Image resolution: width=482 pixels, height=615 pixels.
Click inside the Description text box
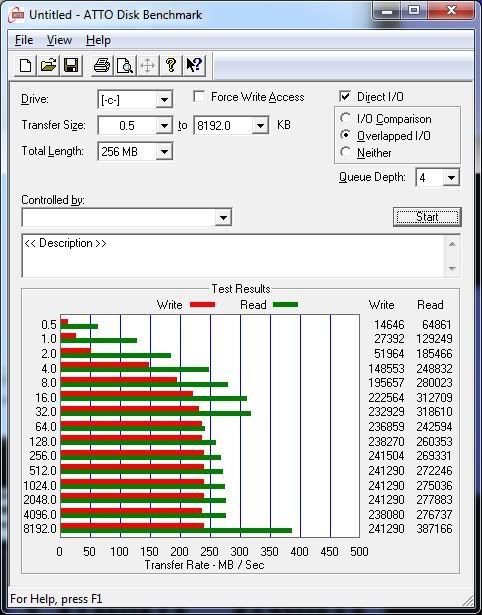click(x=233, y=256)
